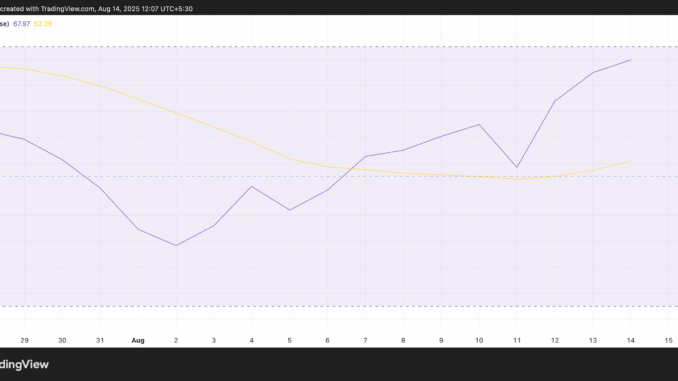Click the purple line low point at Aug 2
Viewport: 678px width, 381px height.
click(176, 245)
